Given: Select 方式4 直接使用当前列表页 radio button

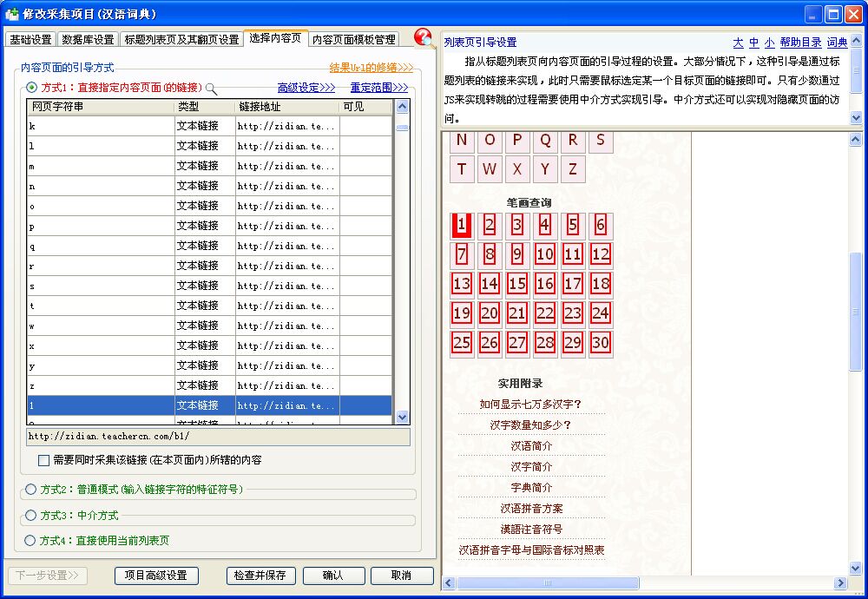Looking at the screenshot, I should 31,540.
